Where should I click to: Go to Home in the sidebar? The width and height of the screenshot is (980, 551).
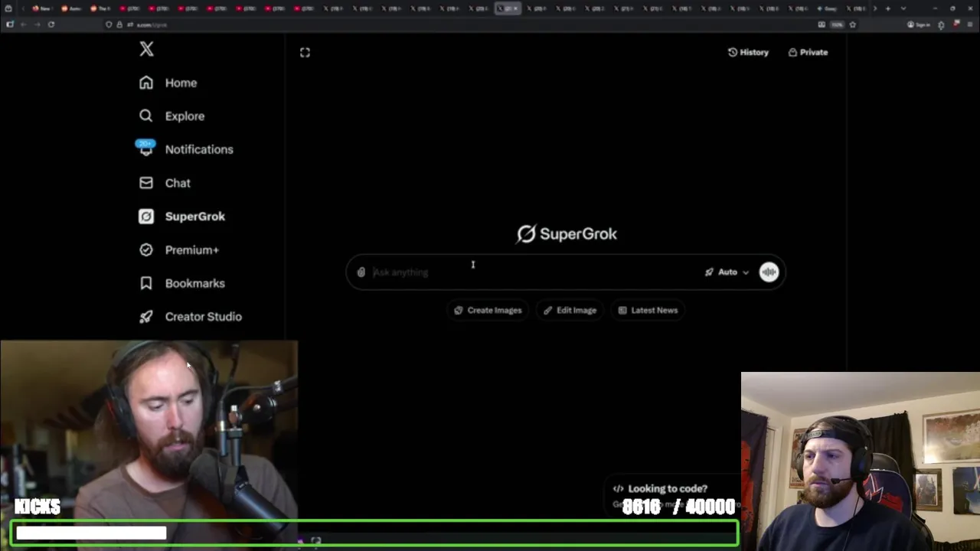click(x=168, y=83)
